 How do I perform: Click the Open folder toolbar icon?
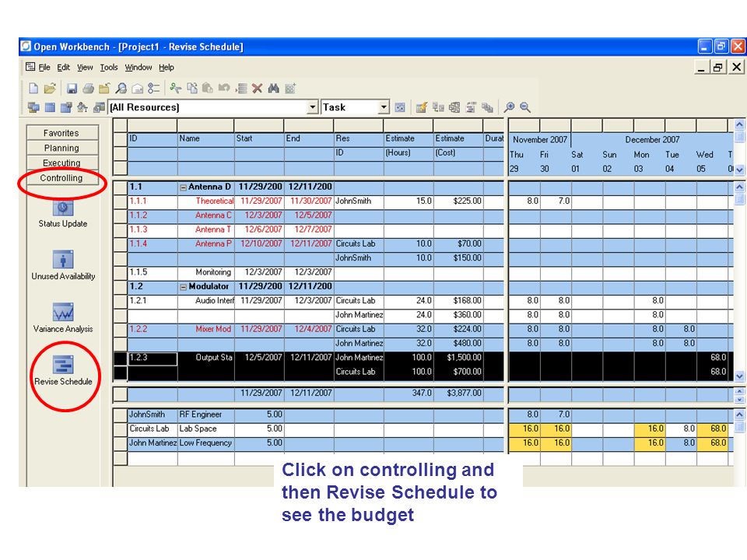tap(50, 88)
